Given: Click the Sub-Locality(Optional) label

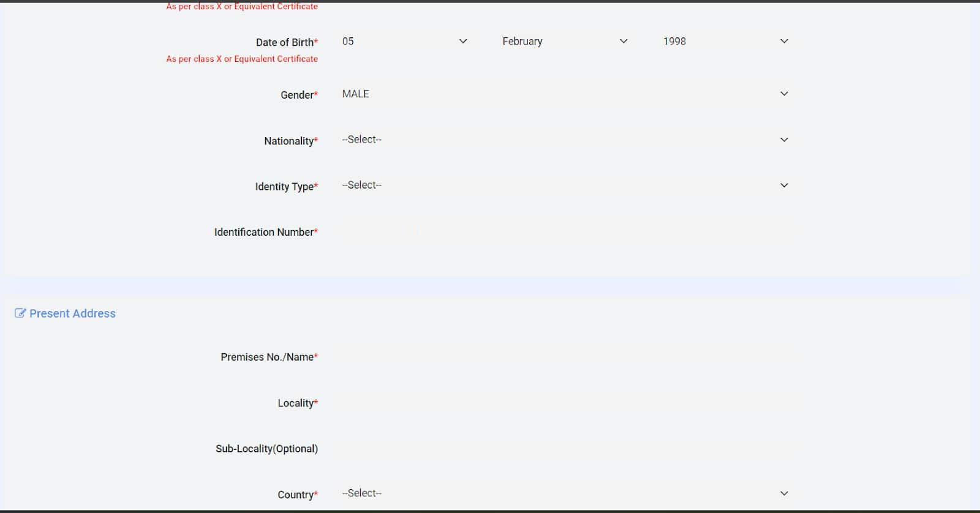Looking at the screenshot, I should click(x=266, y=449).
